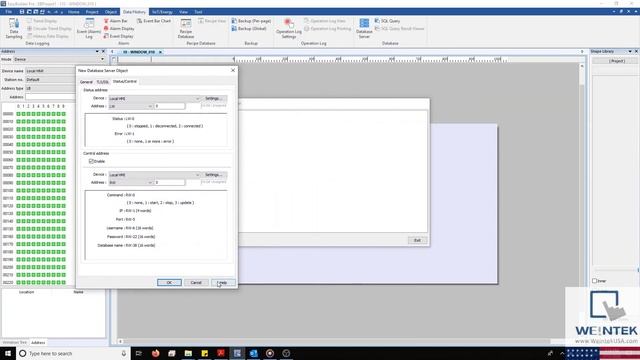Viewport: 640px width, 360px height.
Task: Click Settings for Status address device
Action: [x=214, y=99]
